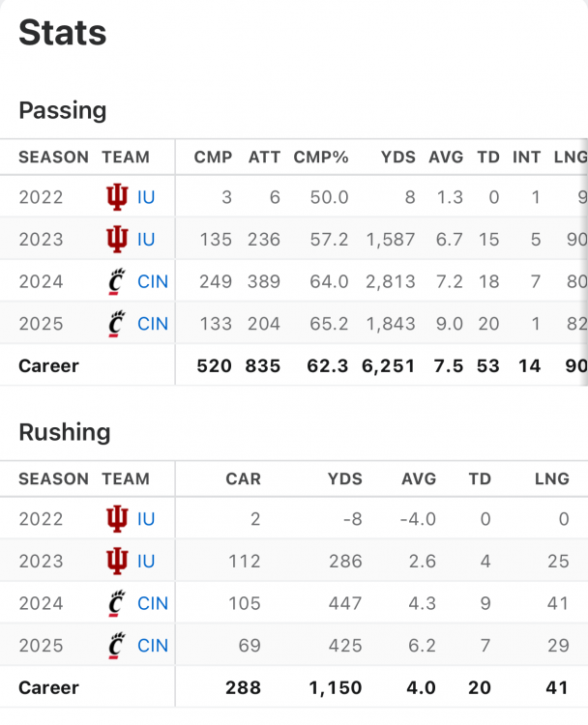
Task: Click the Indiana logo in 2023 Passing row
Action: [117, 239]
